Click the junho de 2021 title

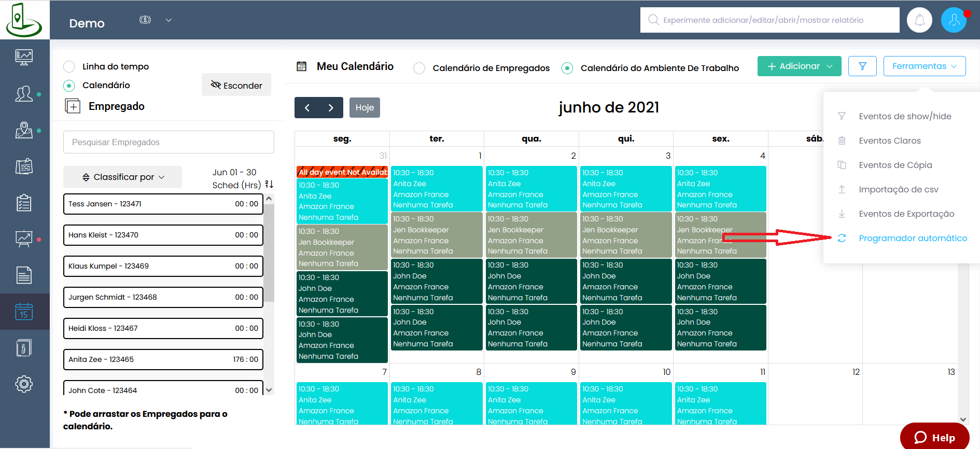click(x=609, y=107)
